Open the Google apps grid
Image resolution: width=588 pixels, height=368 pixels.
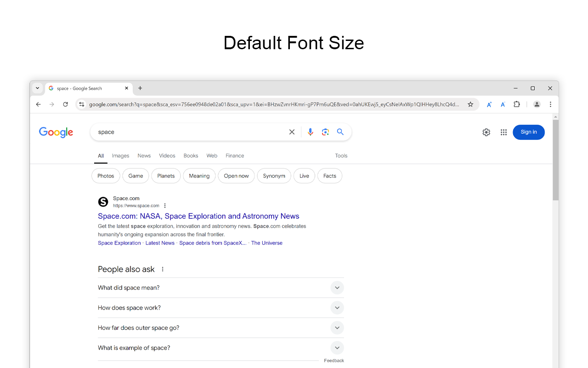click(503, 132)
